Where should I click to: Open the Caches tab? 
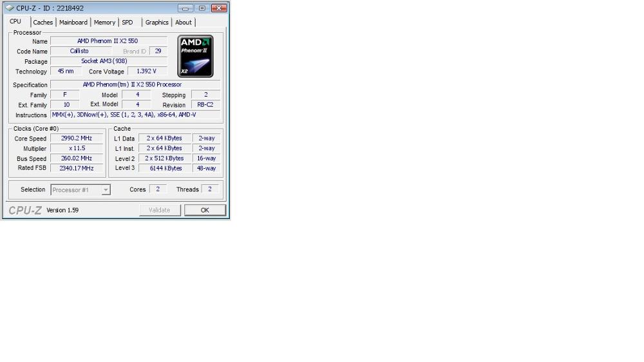[43, 22]
